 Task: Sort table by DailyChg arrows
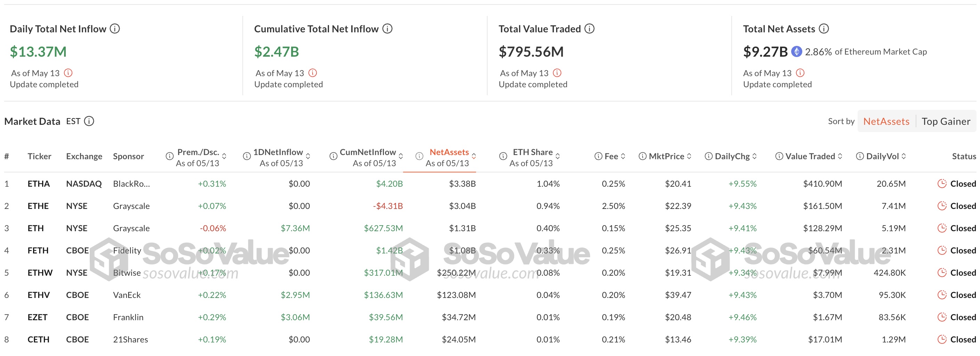pyautogui.click(x=754, y=156)
